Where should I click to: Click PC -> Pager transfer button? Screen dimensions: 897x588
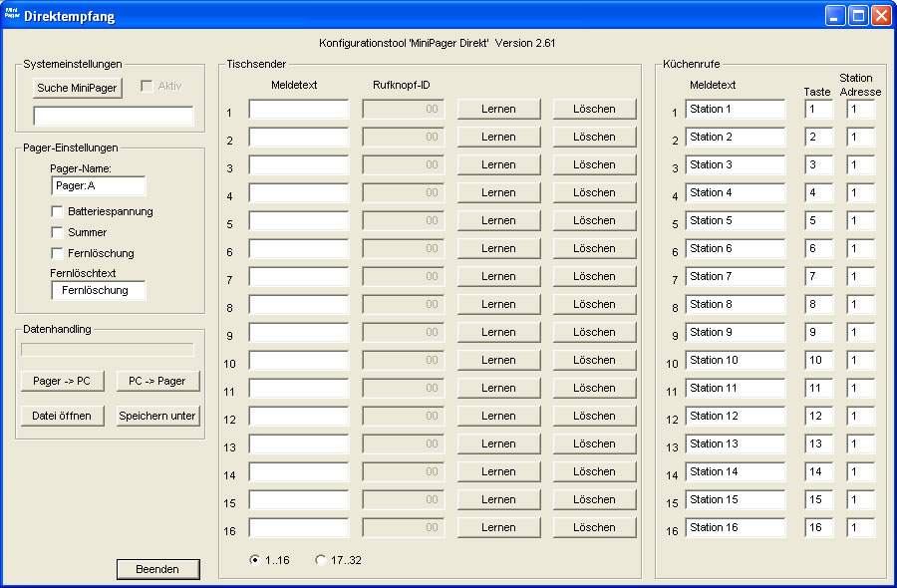(156, 381)
